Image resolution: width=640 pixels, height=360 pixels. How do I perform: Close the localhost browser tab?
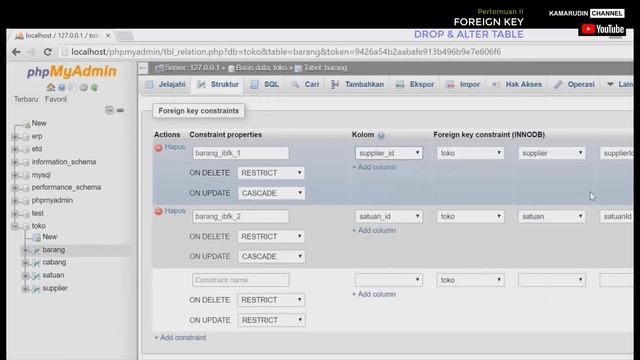point(108,36)
